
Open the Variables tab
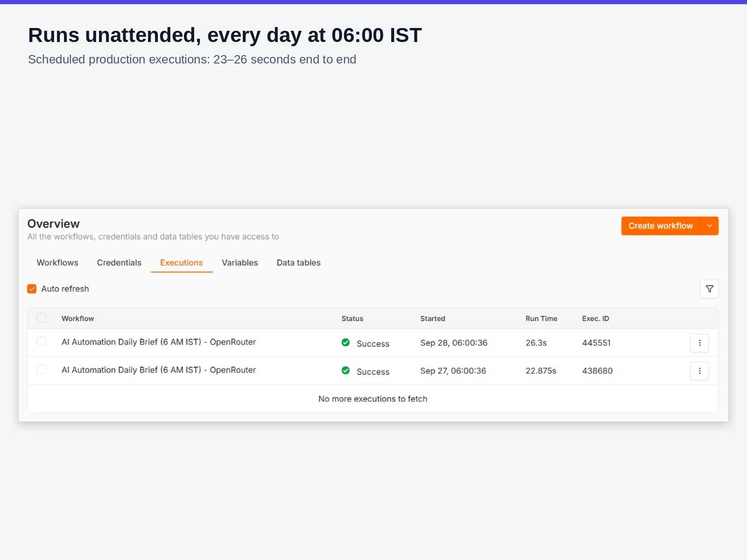point(240,263)
